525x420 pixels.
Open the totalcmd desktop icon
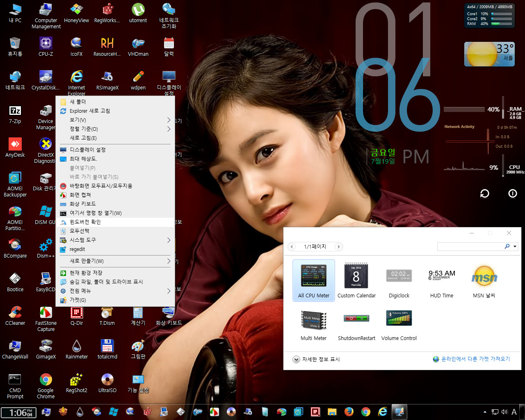click(107, 349)
